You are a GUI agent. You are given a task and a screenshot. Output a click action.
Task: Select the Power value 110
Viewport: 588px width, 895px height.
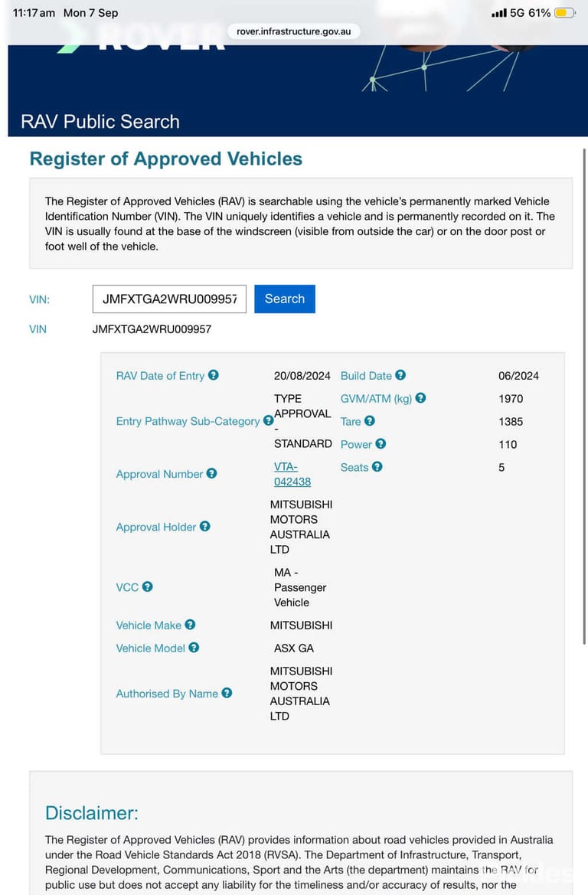pyautogui.click(x=508, y=444)
